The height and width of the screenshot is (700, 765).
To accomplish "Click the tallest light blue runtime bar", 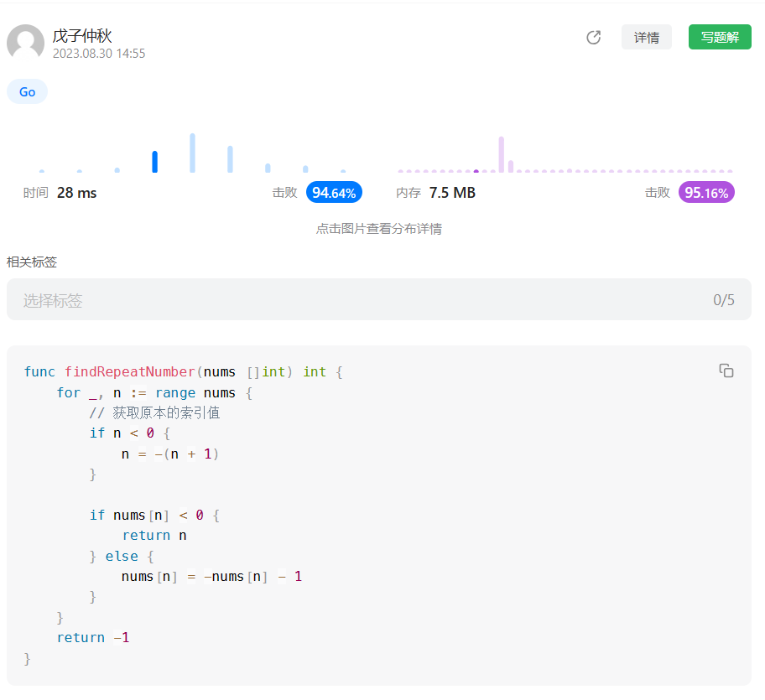I will (193, 153).
